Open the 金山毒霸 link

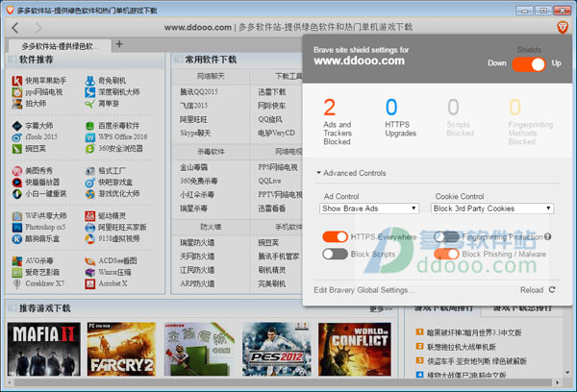point(193,167)
